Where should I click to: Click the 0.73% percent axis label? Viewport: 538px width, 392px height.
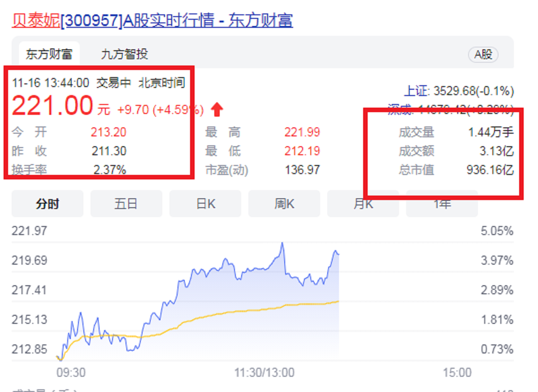[x=497, y=349]
